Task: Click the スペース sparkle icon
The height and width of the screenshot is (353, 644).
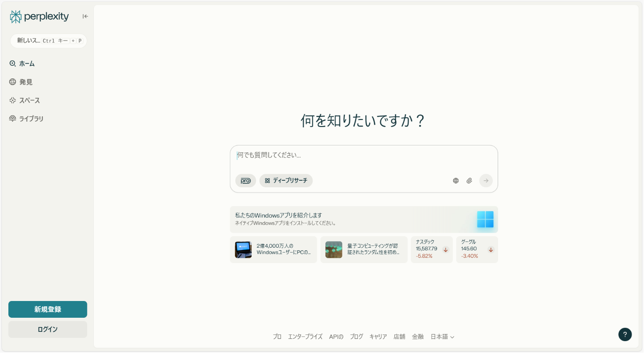Action: [x=12, y=100]
